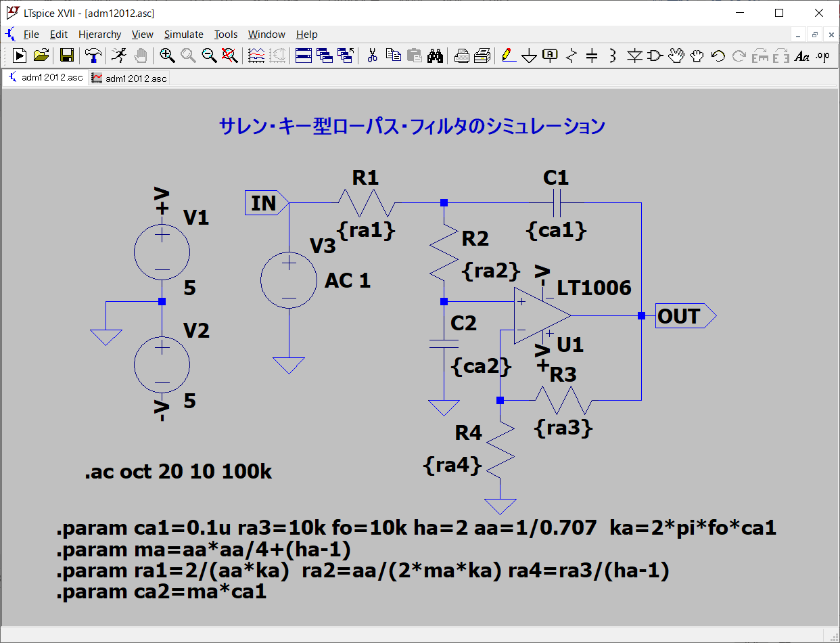This screenshot has width=840, height=643.
Task: Select the Diode component tool
Action: [634, 56]
